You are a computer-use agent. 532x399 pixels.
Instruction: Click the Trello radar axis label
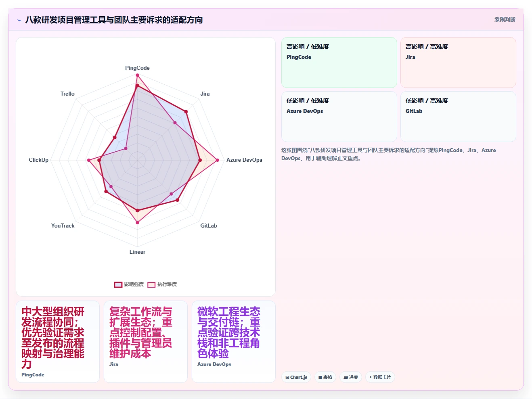[67, 94]
